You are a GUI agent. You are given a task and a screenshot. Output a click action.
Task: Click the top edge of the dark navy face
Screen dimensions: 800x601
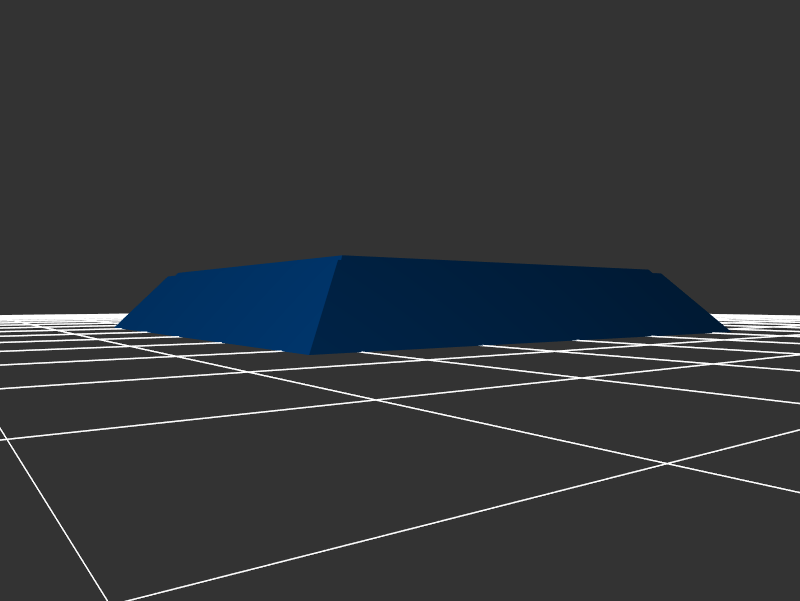coord(500,264)
